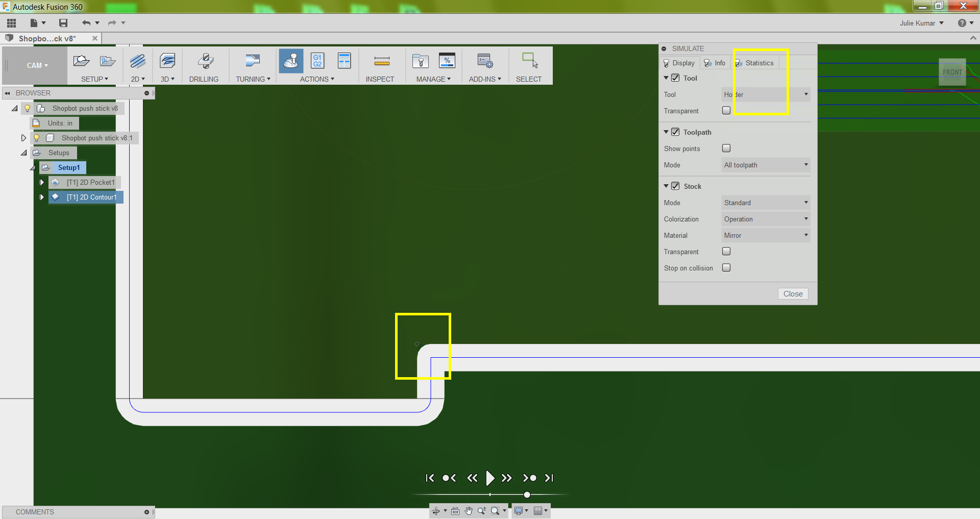This screenshot has width=980, height=519.
Task: Click the FRONT face of view cube
Action: coord(952,72)
